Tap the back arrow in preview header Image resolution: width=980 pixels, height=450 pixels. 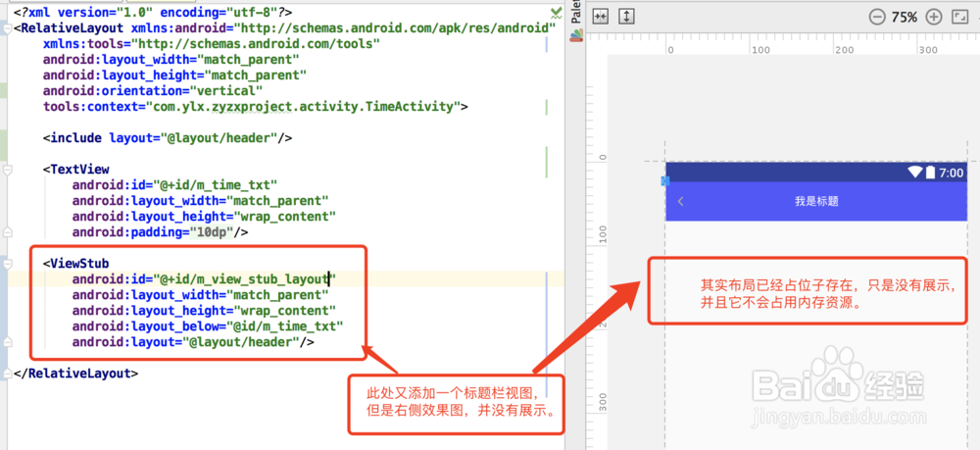click(x=681, y=201)
